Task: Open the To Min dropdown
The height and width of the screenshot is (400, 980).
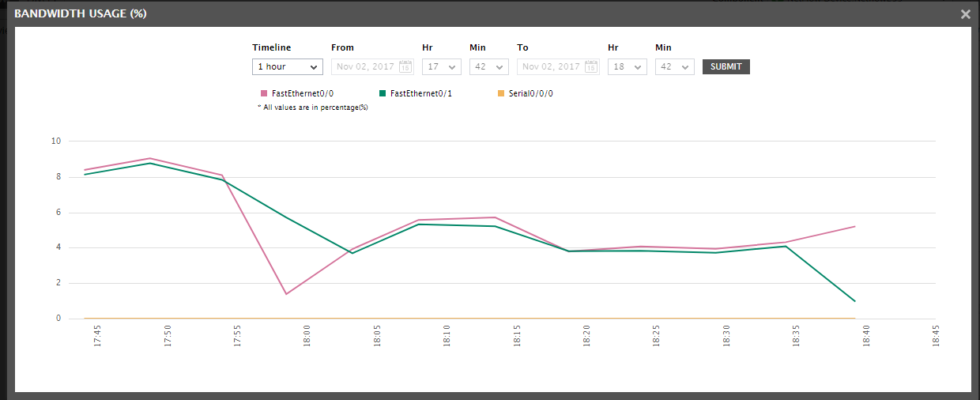Action: [675, 66]
